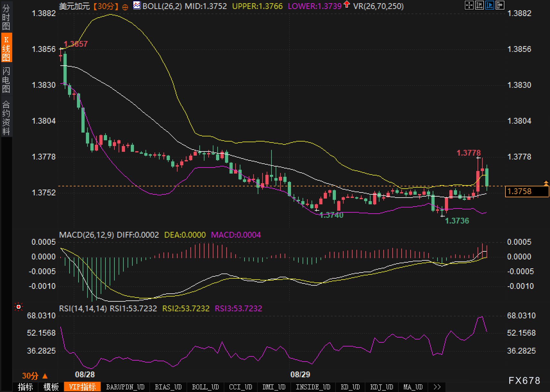Click the orange circle icon beside 30分
Screen dimensions: 550x392
[125, 7]
